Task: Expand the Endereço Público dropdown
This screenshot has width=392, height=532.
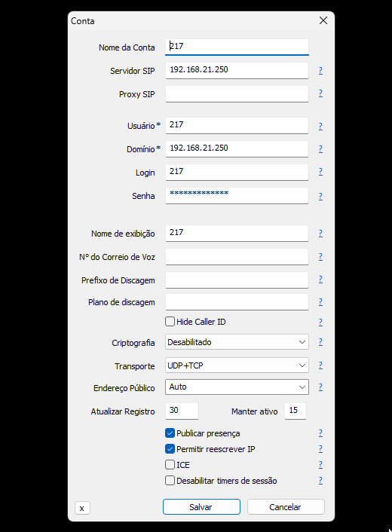Action: coord(237,387)
